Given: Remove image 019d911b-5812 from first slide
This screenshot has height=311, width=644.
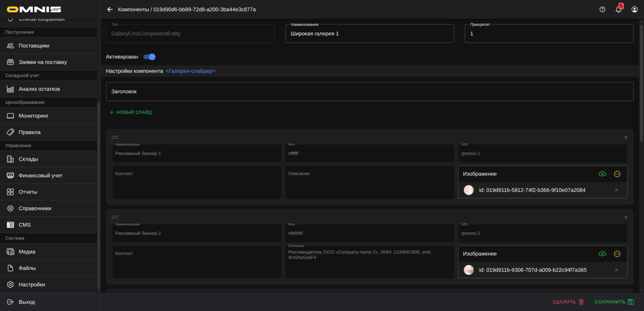Looking at the screenshot, I should [x=616, y=190].
